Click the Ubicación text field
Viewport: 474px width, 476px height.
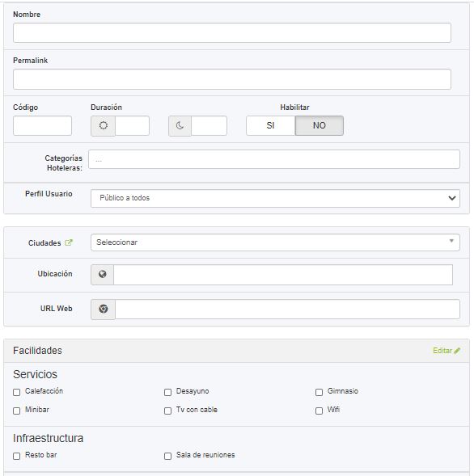coord(283,275)
